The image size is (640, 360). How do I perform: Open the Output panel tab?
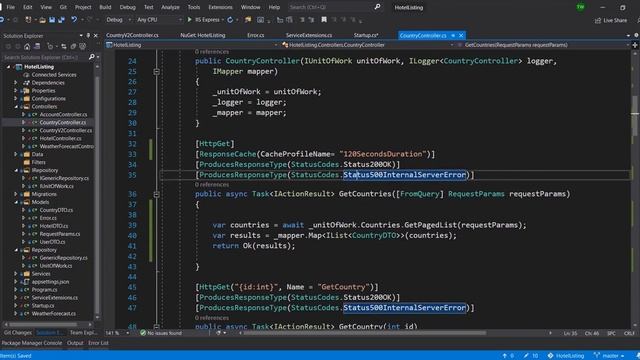tap(75, 343)
